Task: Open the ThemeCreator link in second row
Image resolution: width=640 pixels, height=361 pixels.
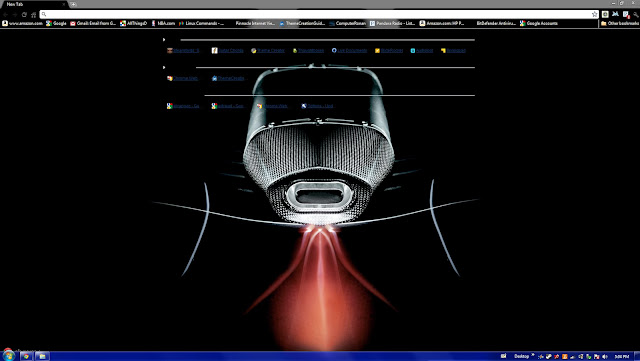Action: 228,78
